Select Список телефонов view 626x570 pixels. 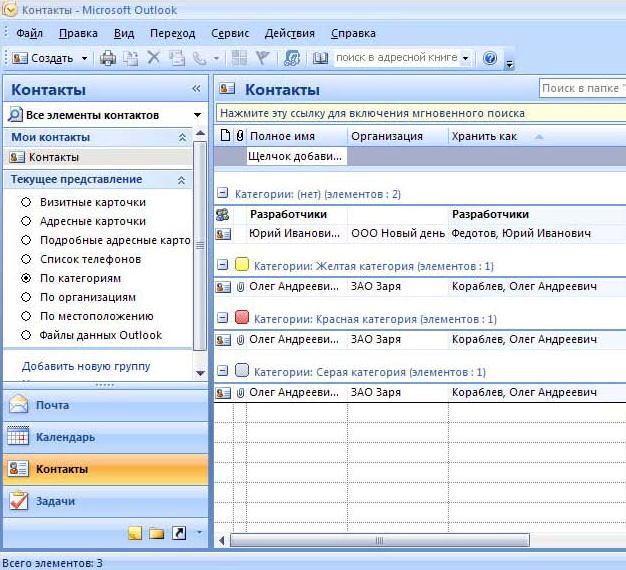pyautogui.click(x=26, y=259)
